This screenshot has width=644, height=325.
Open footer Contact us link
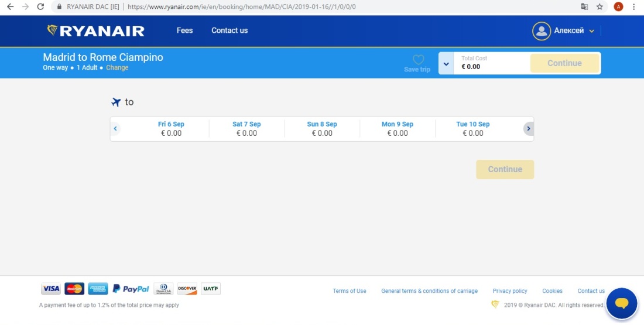tap(591, 291)
